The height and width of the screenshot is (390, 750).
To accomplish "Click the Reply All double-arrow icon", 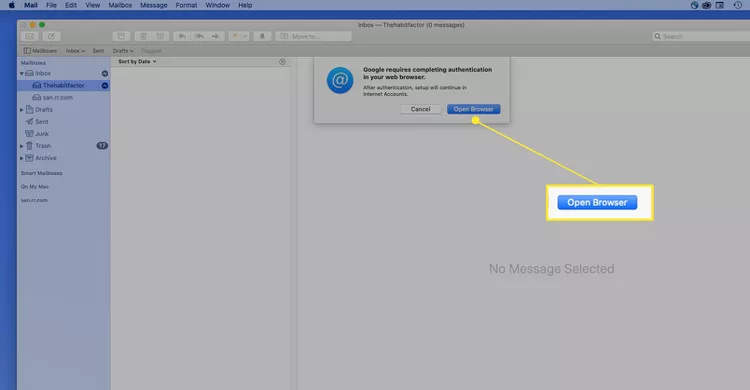I will (x=199, y=36).
